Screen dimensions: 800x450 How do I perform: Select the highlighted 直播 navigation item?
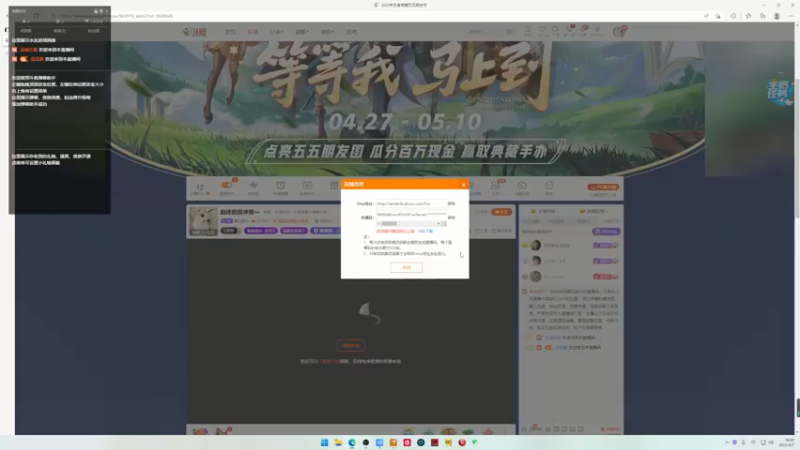point(253,32)
